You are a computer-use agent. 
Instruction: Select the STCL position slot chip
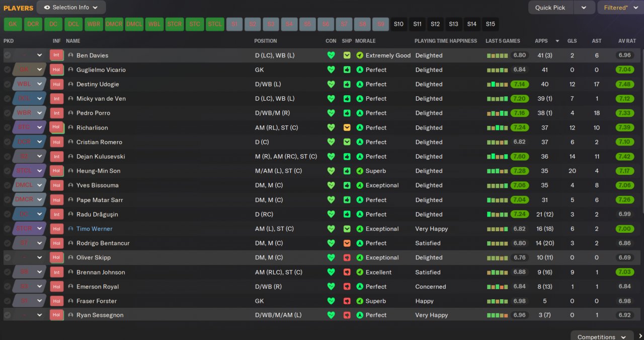click(x=215, y=24)
